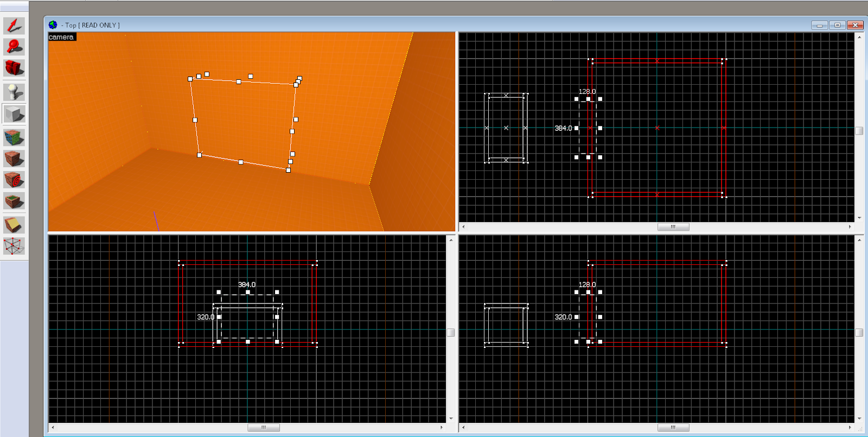868x437 pixels.
Task: Click handle under 128.0 label in upper-right viewport
Action: [x=588, y=99]
